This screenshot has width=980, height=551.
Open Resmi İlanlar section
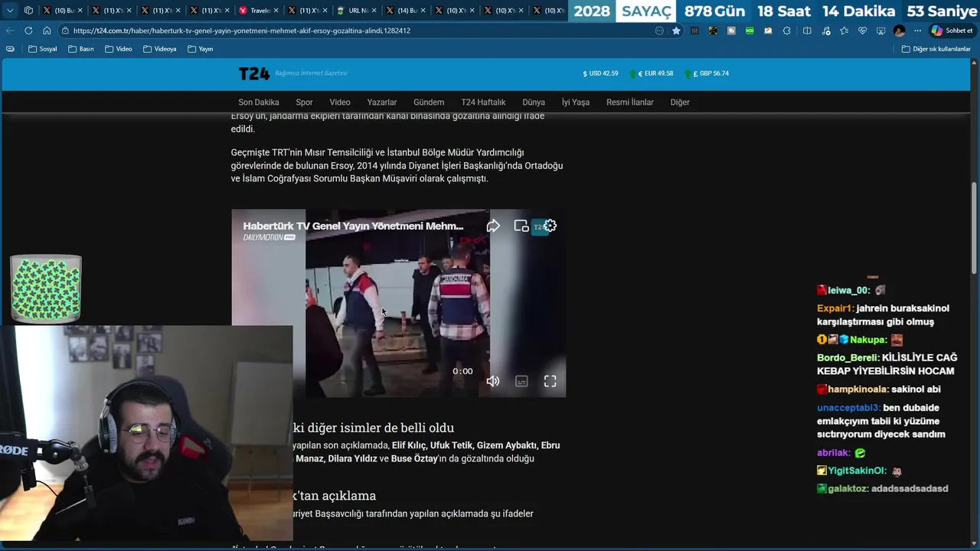(x=630, y=102)
